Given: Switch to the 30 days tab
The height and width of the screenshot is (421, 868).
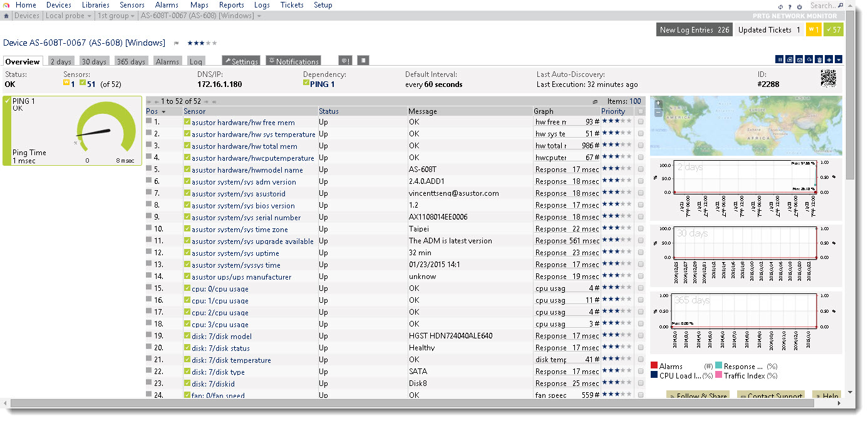Looking at the screenshot, I should click(x=95, y=61).
